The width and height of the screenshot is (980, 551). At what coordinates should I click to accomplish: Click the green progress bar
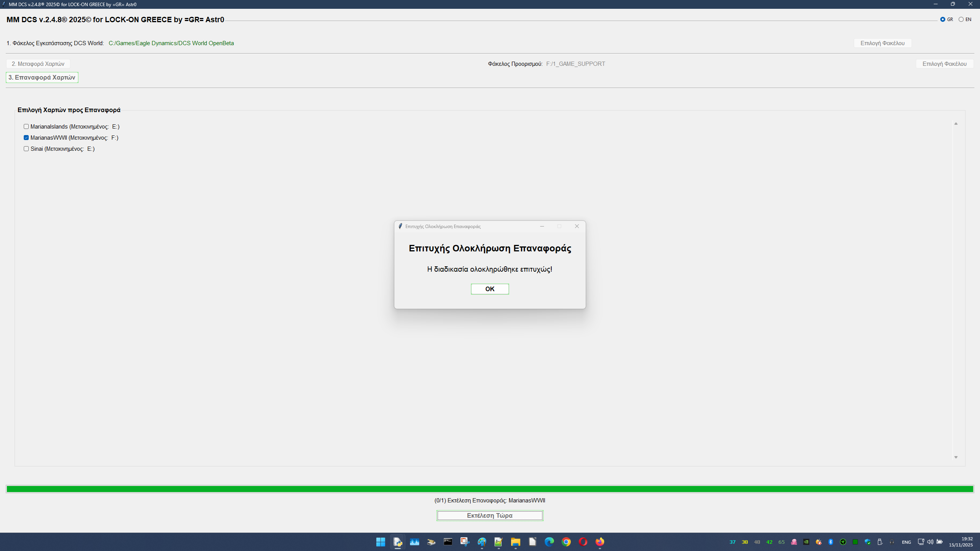(x=490, y=489)
